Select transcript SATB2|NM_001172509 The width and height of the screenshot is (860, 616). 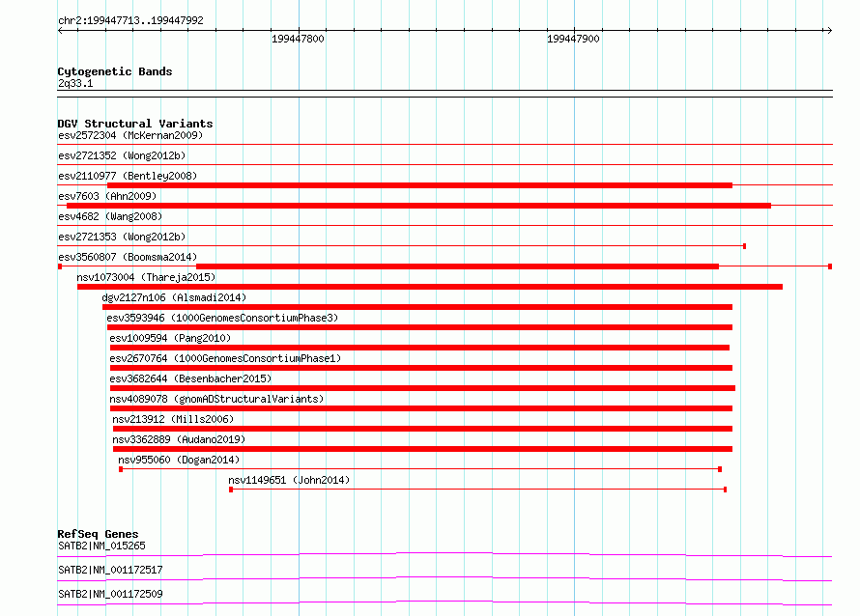tap(110, 594)
